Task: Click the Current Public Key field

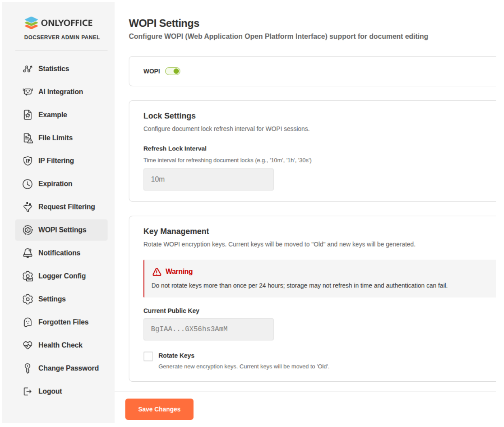Action: tap(208, 329)
